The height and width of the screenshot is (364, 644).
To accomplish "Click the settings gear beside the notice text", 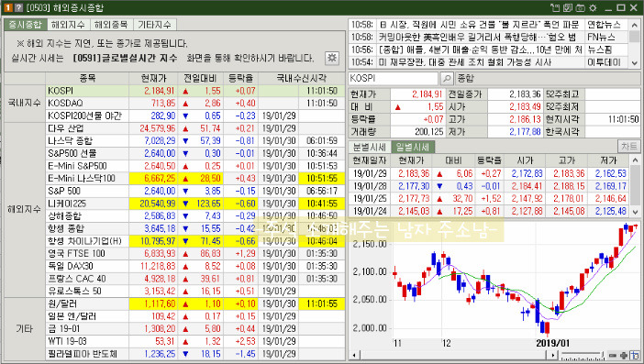I will point(332,58).
